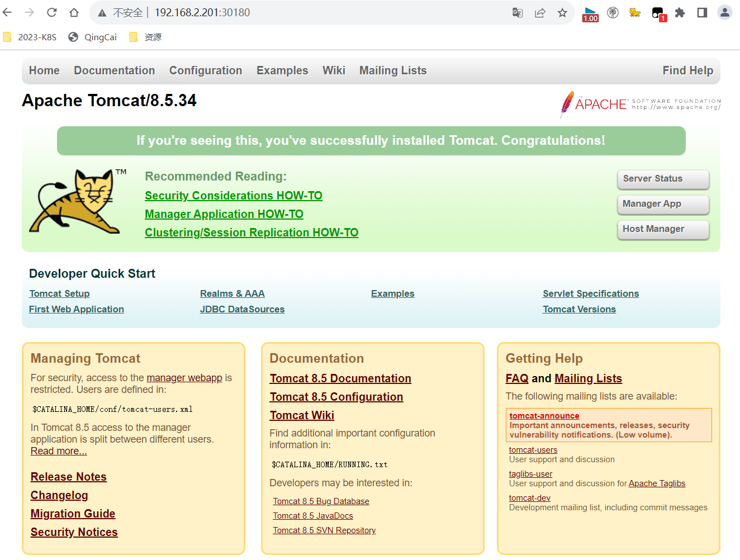Open Security Considerations HOW-TO link

pyautogui.click(x=233, y=196)
